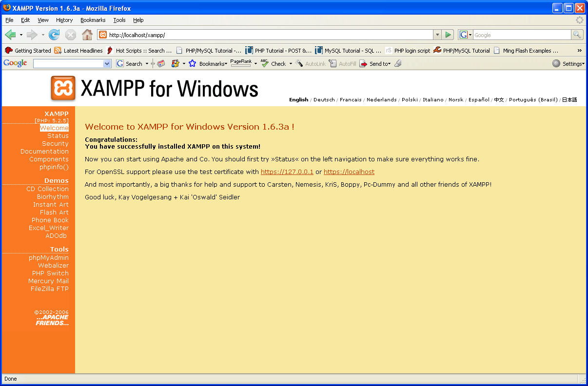This screenshot has width=588, height=386.
Task: Open the Latest Headlines feed bookmark
Action: point(78,50)
